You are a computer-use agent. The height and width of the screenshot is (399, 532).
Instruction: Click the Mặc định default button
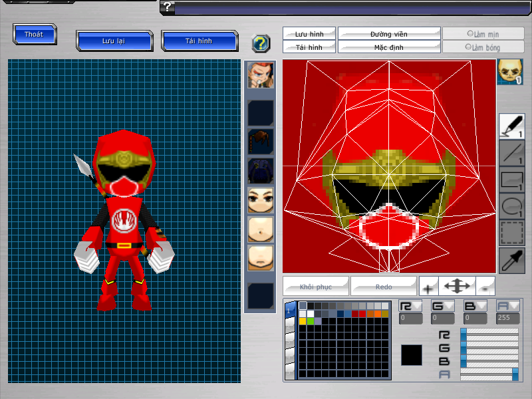coord(389,47)
